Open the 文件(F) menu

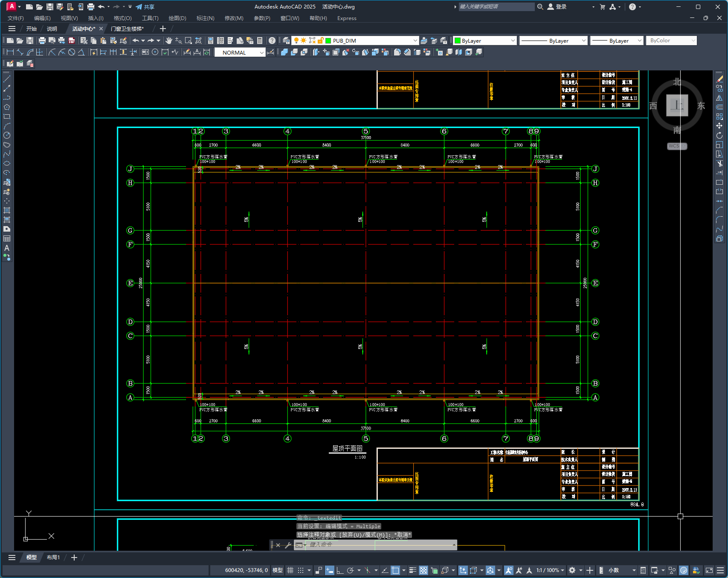click(16, 18)
